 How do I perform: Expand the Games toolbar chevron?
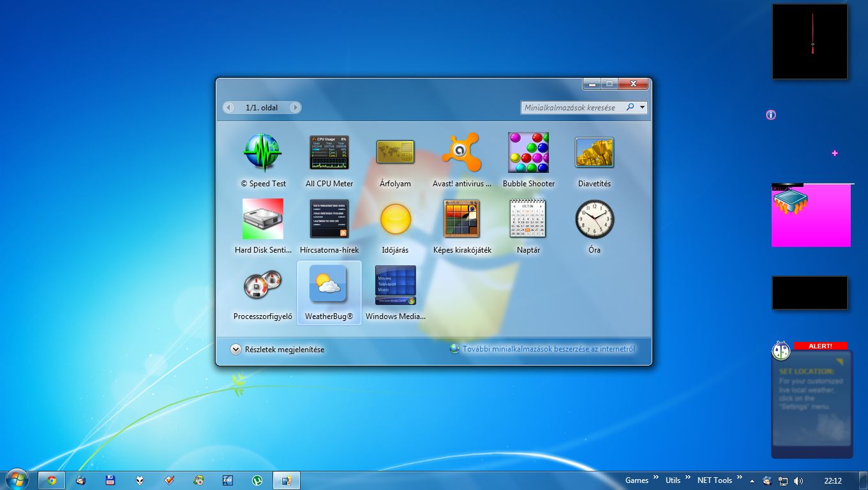coord(655,477)
